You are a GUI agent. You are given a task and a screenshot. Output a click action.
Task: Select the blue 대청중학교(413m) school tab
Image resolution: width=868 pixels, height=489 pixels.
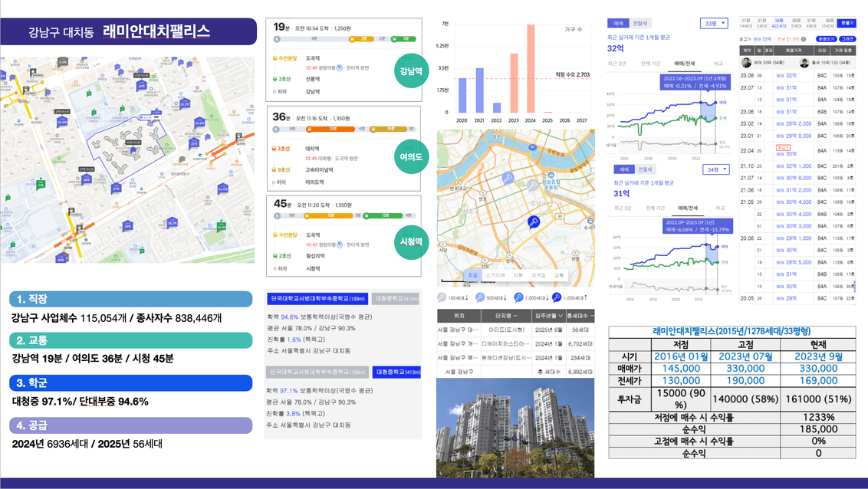click(396, 372)
